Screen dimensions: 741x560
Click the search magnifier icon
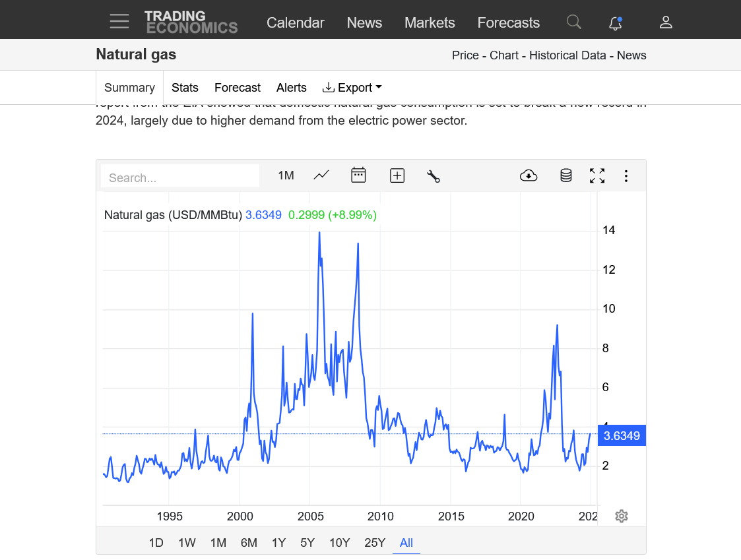[x=574, y=22]
